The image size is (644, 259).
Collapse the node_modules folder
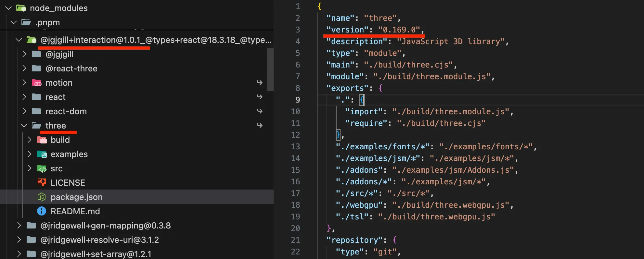coord(8,8)
